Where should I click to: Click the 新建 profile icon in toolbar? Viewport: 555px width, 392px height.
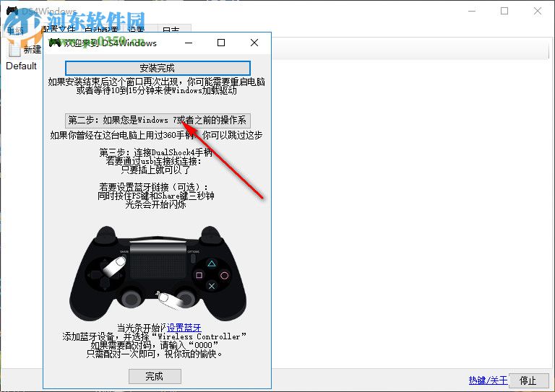[15, 50]
